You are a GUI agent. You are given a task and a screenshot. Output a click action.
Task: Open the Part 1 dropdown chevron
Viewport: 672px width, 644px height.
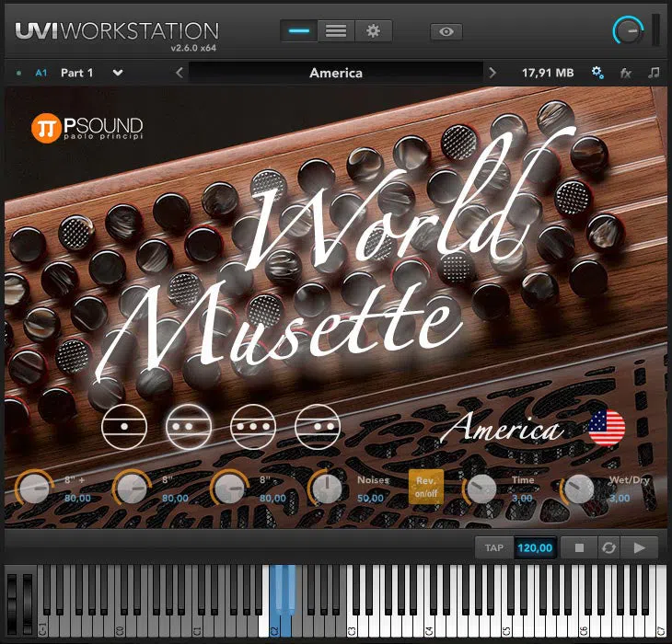[118, 73]
